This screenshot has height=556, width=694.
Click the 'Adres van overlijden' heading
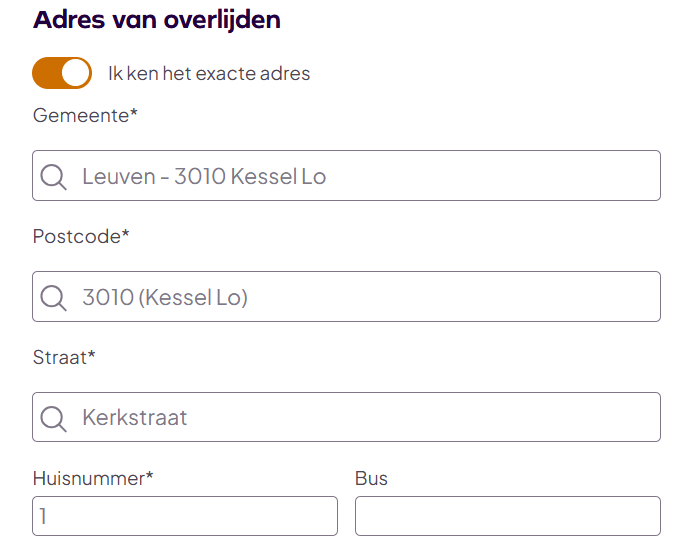pyautogui.click(x=157, y=19)
